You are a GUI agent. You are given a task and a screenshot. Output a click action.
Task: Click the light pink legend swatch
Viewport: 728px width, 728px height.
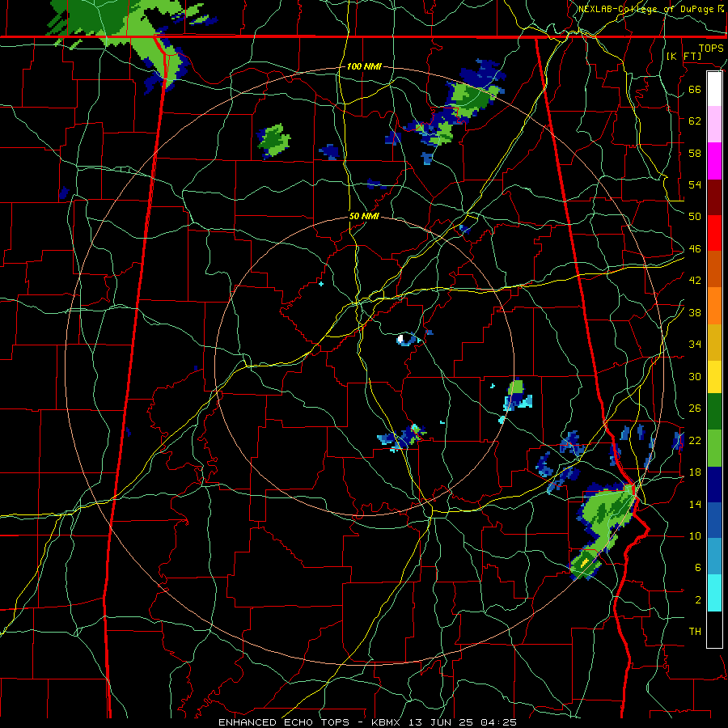pos(714,125)
